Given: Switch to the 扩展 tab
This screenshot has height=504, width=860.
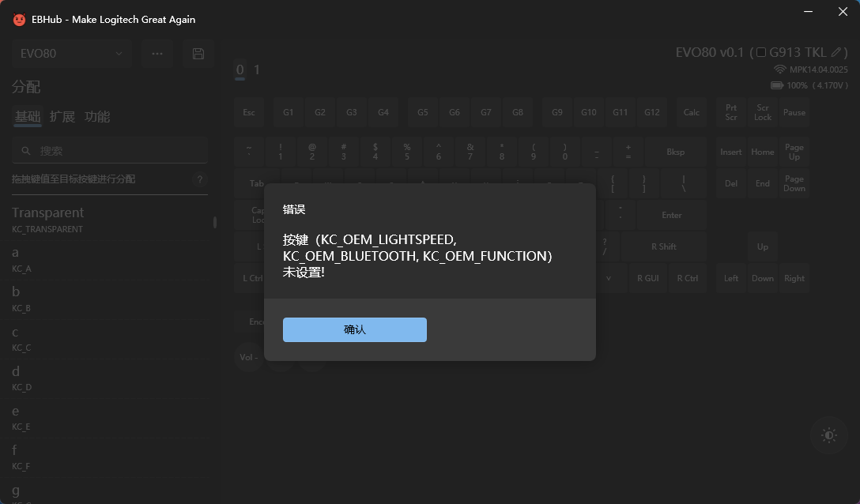Looking at the screenshot, I should tap(62, 117).
